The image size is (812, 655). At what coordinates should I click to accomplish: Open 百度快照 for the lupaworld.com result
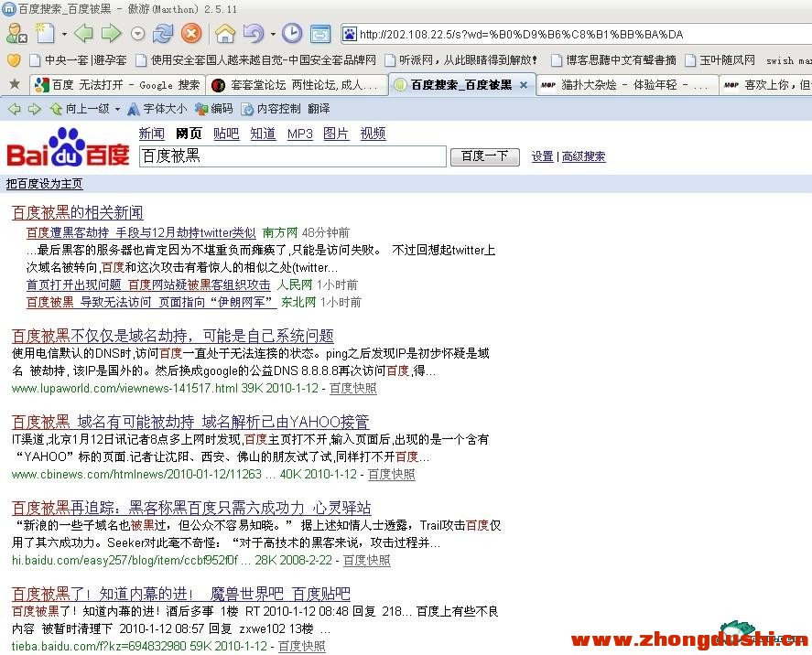pyautogui.click(x=353, y=388)
